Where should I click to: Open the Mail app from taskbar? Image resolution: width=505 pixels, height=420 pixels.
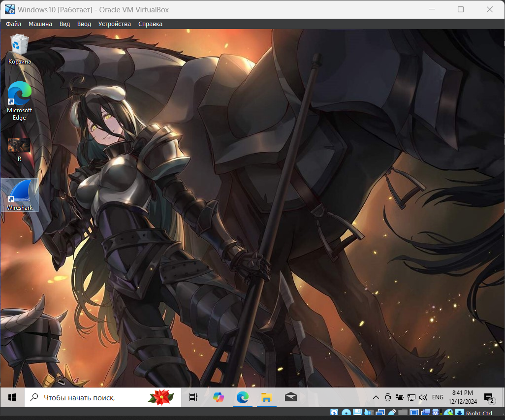(290, 397)
